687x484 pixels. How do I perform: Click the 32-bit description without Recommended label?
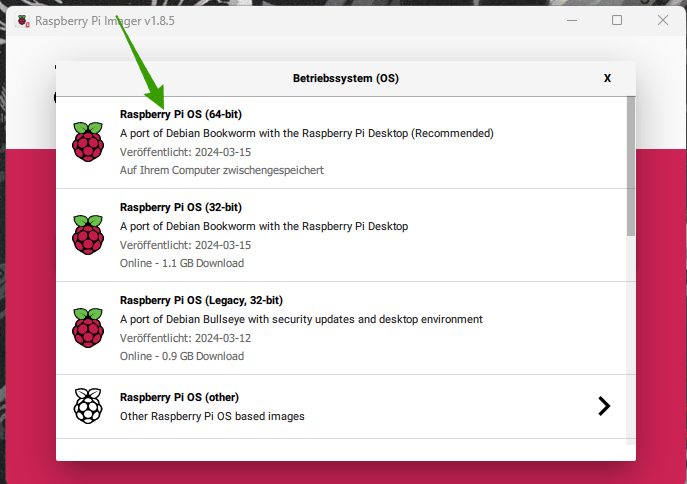point(264,226)
